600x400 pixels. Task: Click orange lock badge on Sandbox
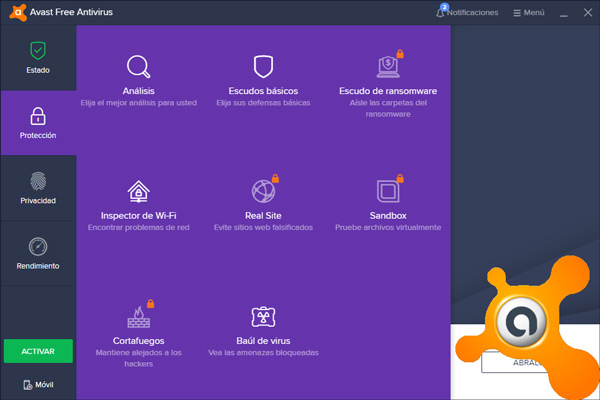(400, 178)
